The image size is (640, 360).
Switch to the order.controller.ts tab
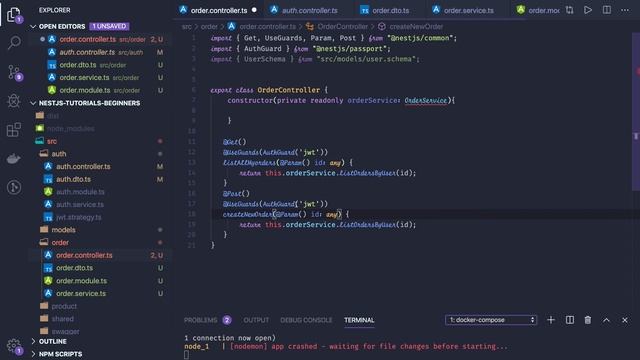pyautogui.click(x=219, y=10)
